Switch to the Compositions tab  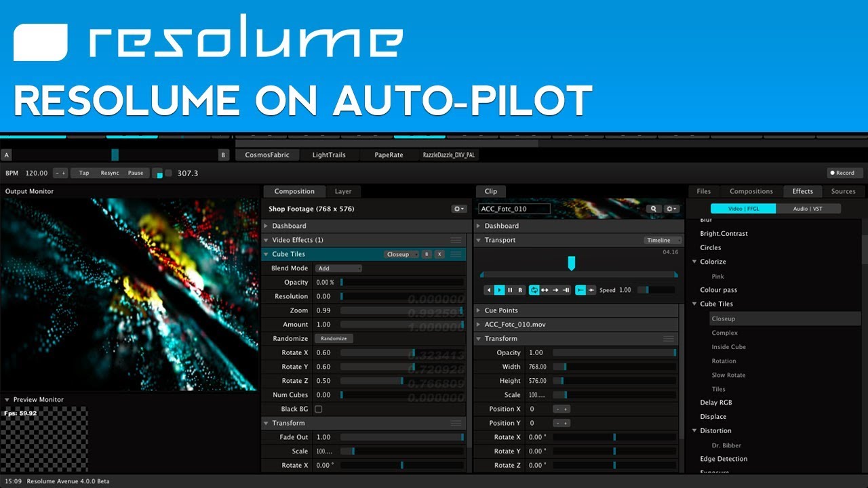(751, 191)
